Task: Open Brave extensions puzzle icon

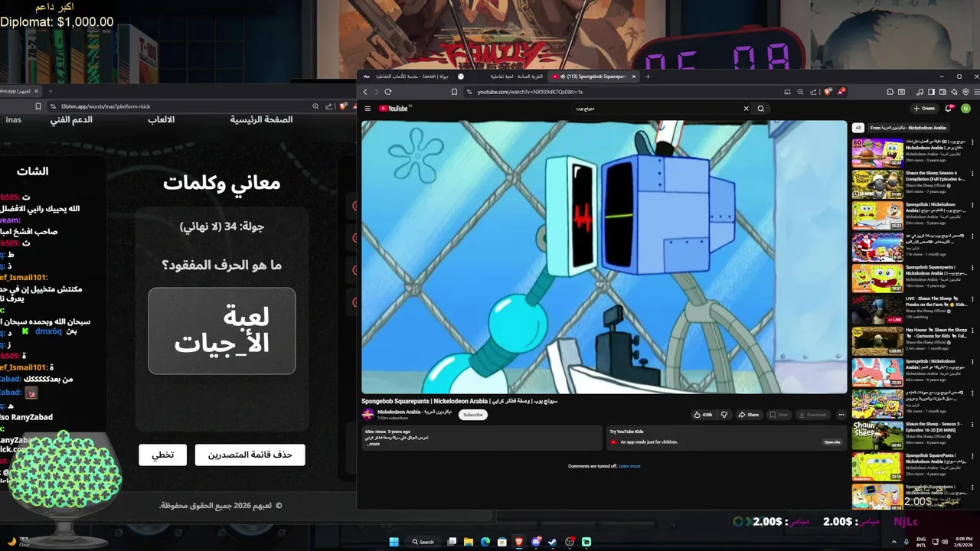Action: coord(890,92)
